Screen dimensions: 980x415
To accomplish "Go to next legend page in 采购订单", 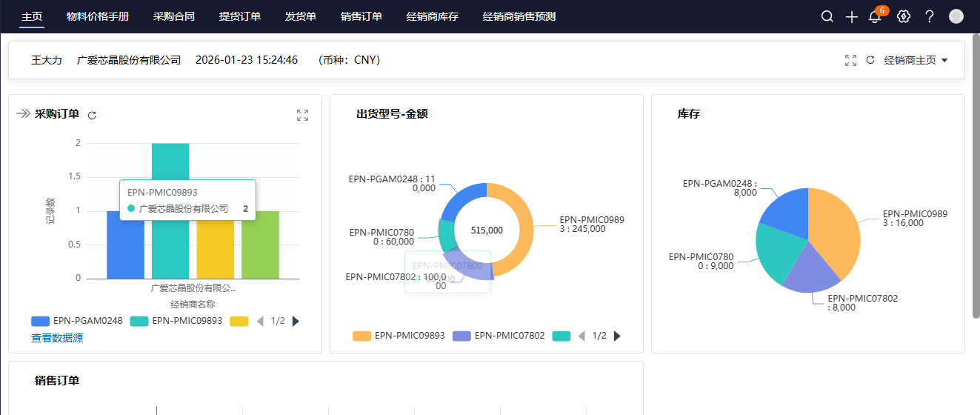I will tap(296, 321).
